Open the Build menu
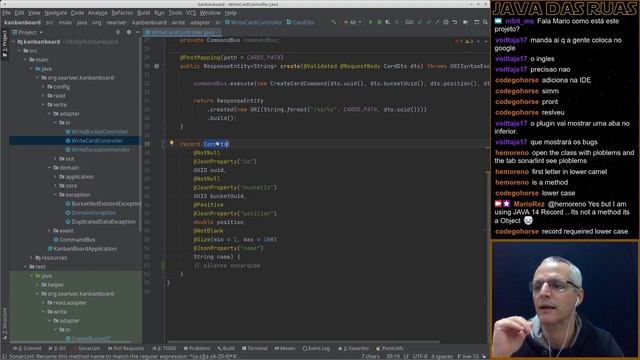 143,13
